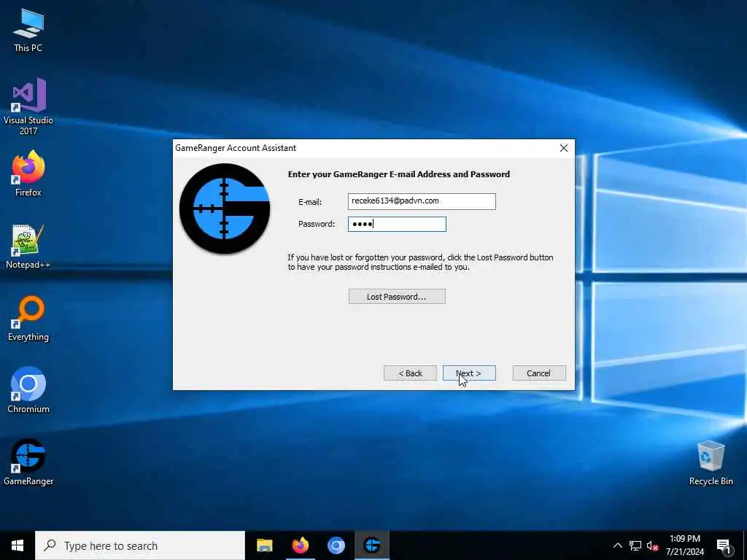
Task: Open Notepad++ desktop shortcut
Action: pyautogui.click(x=28, y=246)
